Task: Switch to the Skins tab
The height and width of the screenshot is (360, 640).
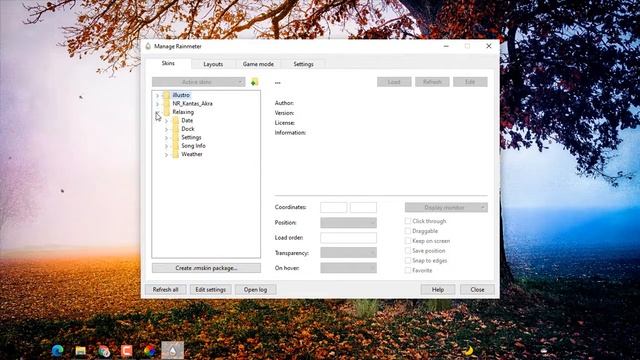Action: [168, 63]
